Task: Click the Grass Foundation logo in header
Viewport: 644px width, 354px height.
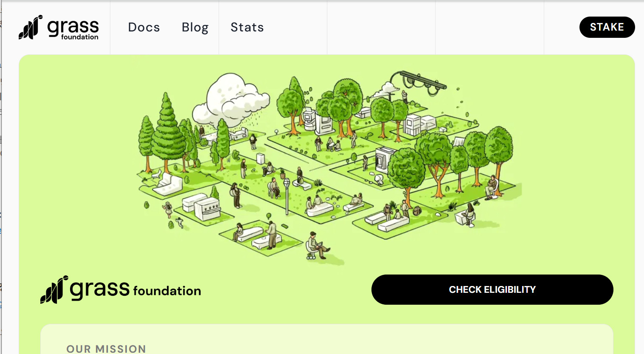Action: tap(59, 27)
